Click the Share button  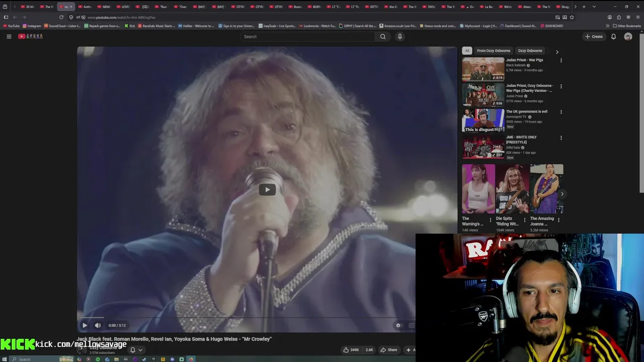[x=389, y=350]
